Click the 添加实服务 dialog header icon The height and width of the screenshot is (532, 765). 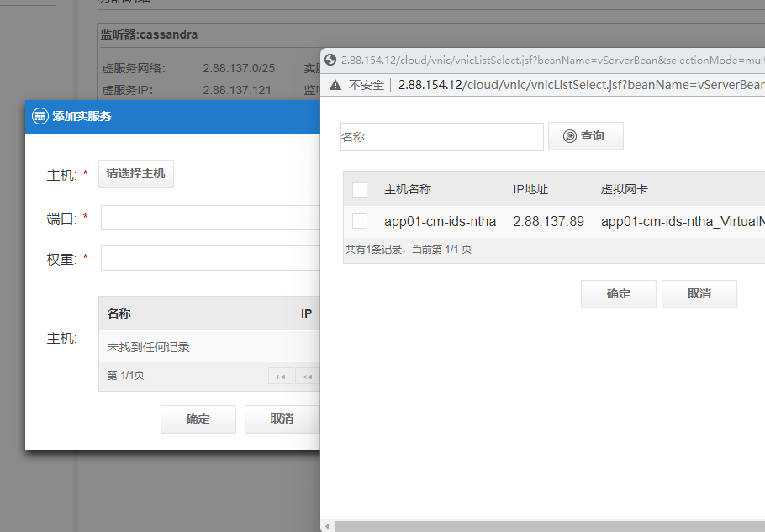click(40, 116)
